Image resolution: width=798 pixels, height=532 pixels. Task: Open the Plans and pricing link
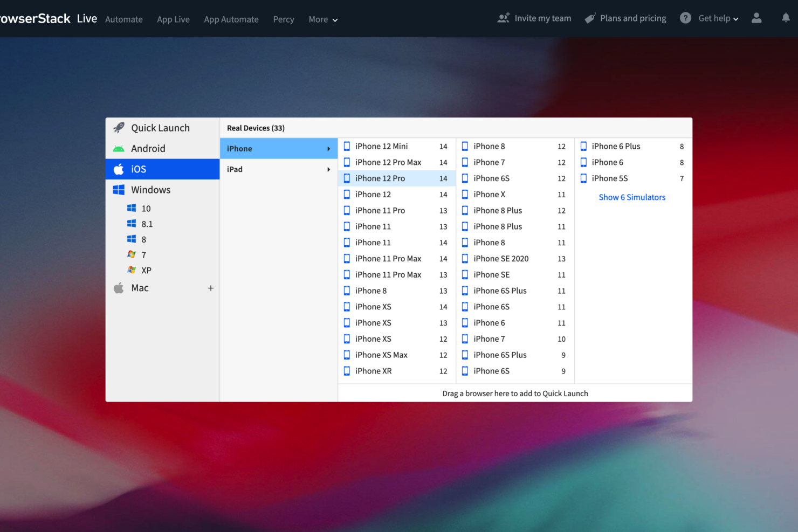point(632,18)
